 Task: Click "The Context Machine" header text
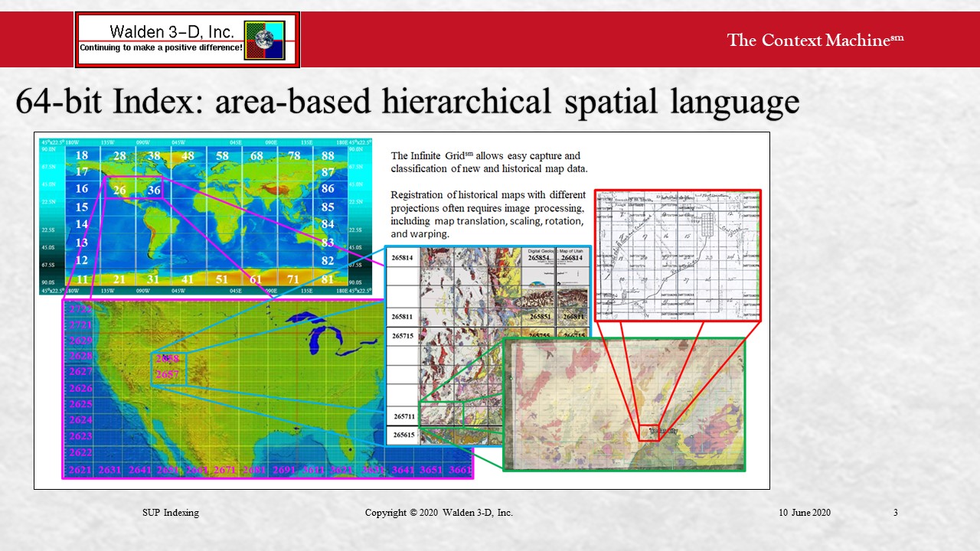pos(815,41)
